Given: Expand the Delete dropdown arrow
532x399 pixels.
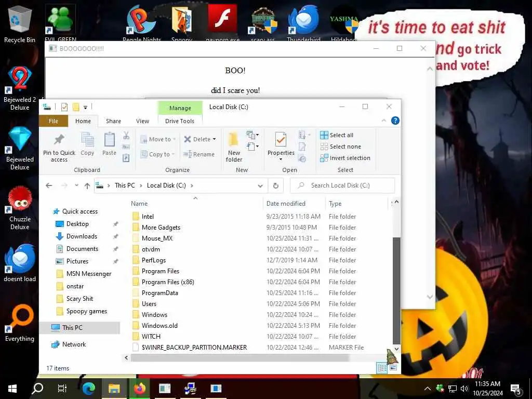Looking at the screenshot, I should pos(214,139).
